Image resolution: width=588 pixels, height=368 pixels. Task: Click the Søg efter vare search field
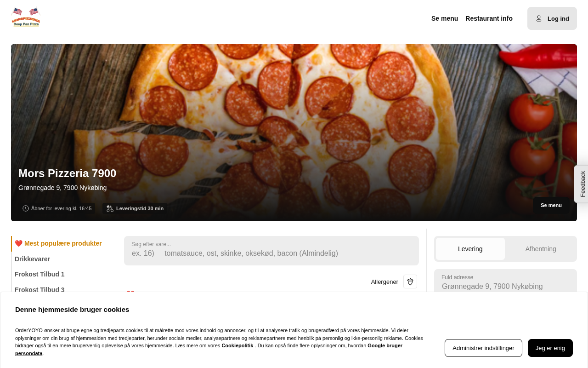point(271,251)
